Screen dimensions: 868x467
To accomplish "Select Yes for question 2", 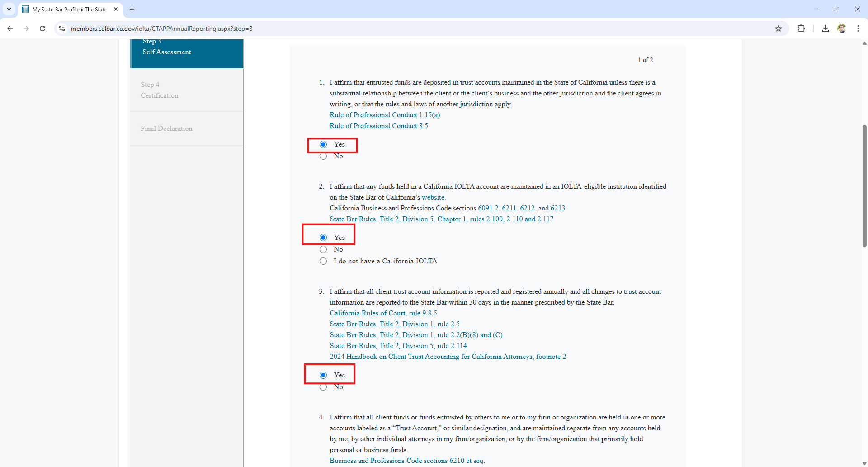I will [x=323, y=238].
